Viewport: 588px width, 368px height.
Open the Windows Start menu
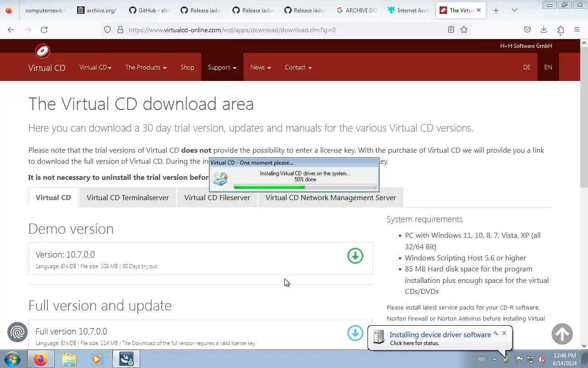pyautogui.click(x=12, y=359)
